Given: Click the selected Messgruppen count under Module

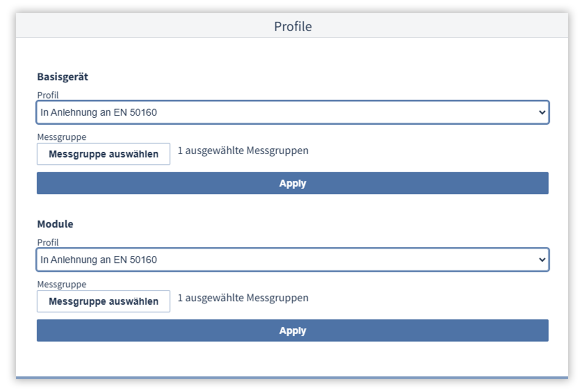Looking at the screenshot, I should [x=243, y=298].
